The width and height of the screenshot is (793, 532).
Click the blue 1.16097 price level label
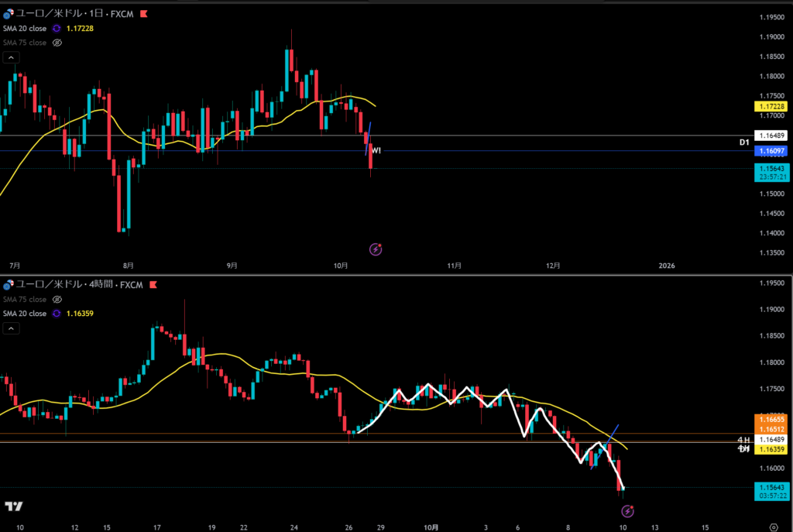[771, 151]
